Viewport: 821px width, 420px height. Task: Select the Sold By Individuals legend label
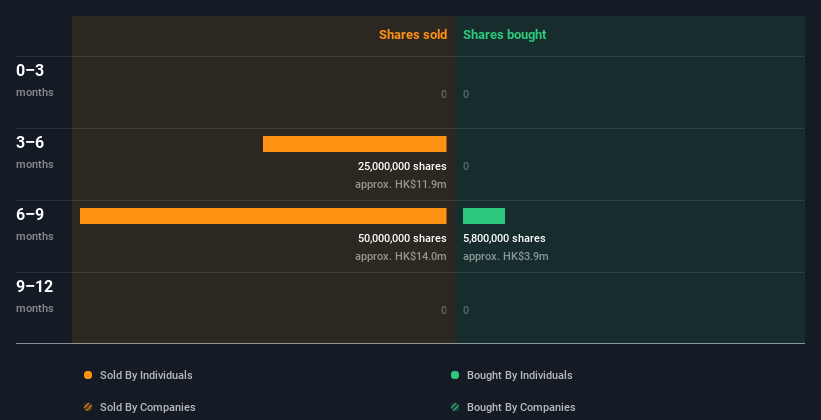coord(146,375)
